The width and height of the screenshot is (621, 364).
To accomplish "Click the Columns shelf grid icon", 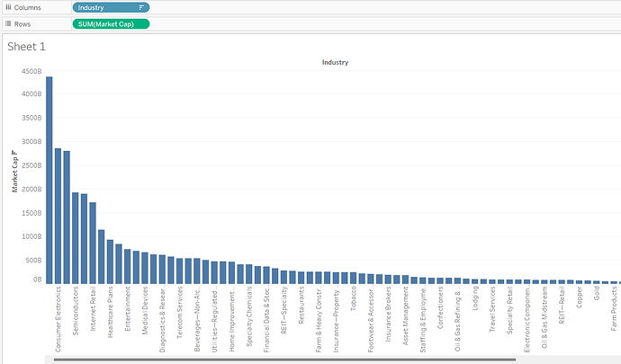I will point(7,7).
